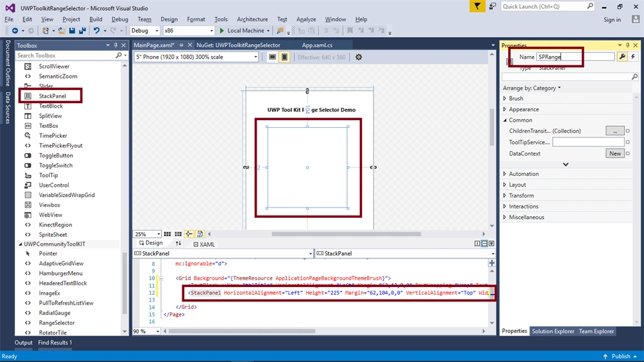Expand the Transform property category
Screen dimensions: 644x362
pyautogui.click(x=505, y=195)
